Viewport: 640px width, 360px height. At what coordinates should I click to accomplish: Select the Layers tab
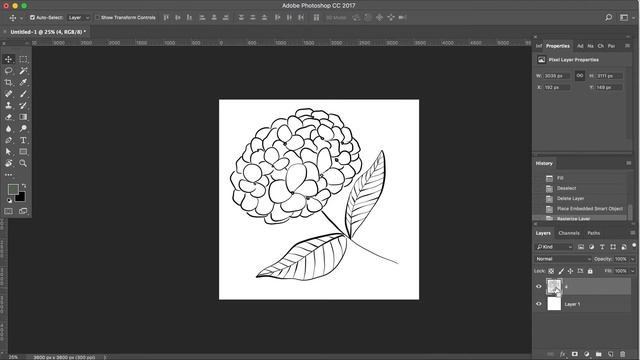coord(543,233)
